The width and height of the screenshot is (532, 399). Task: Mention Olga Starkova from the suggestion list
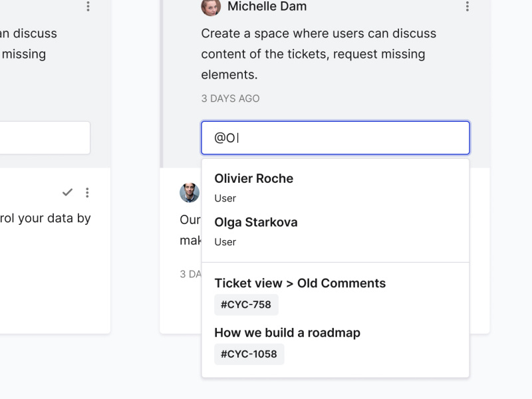coord(256,222)
